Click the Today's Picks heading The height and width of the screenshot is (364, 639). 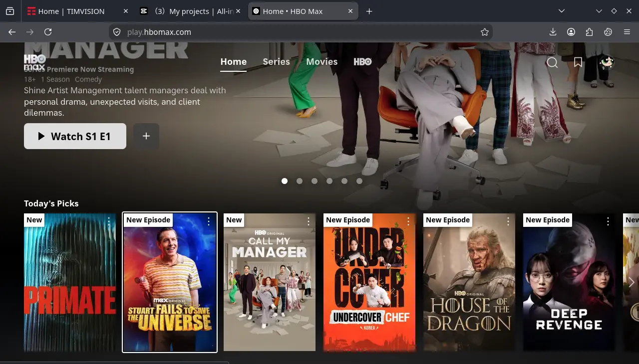pyautogui.click(x=51, y=203)
